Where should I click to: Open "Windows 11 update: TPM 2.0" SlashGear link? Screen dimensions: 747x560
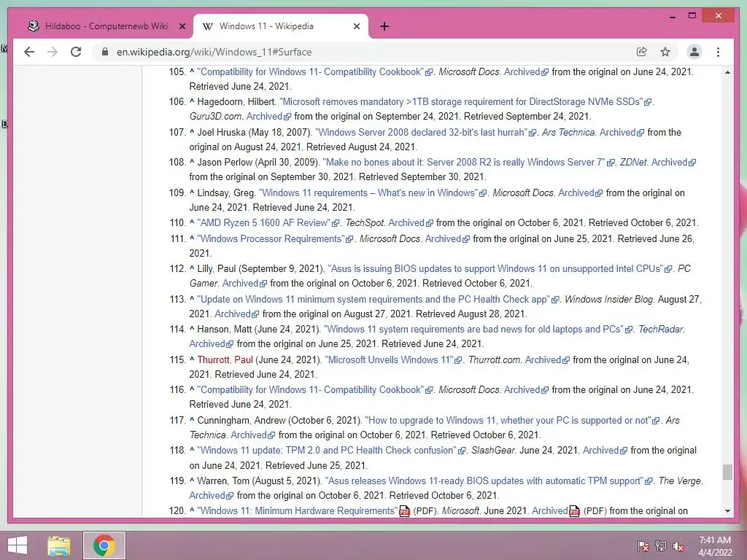[x=327, y=451]
